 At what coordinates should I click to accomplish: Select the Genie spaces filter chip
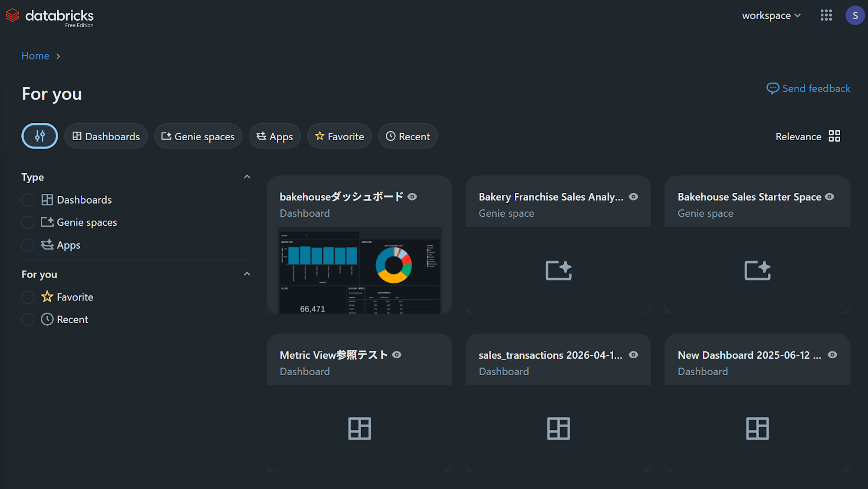click(x=198, y=136)
